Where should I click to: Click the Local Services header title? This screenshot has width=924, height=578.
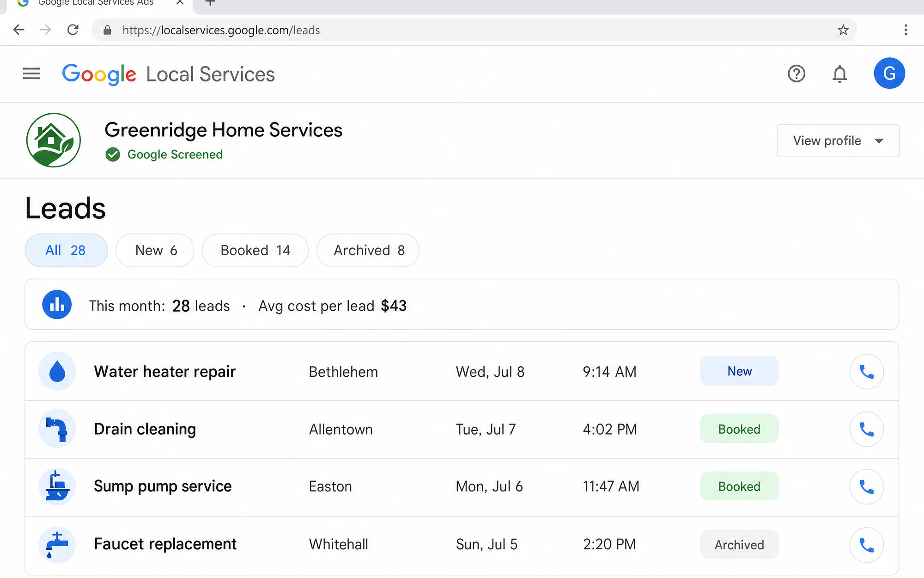coord(211,74)
